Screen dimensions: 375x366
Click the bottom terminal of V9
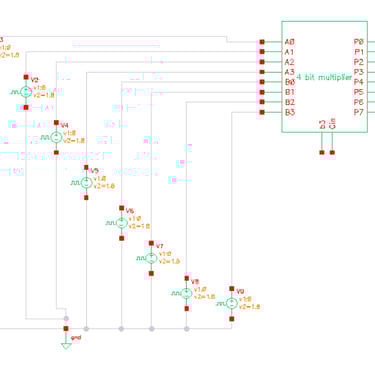click(232, 319)
